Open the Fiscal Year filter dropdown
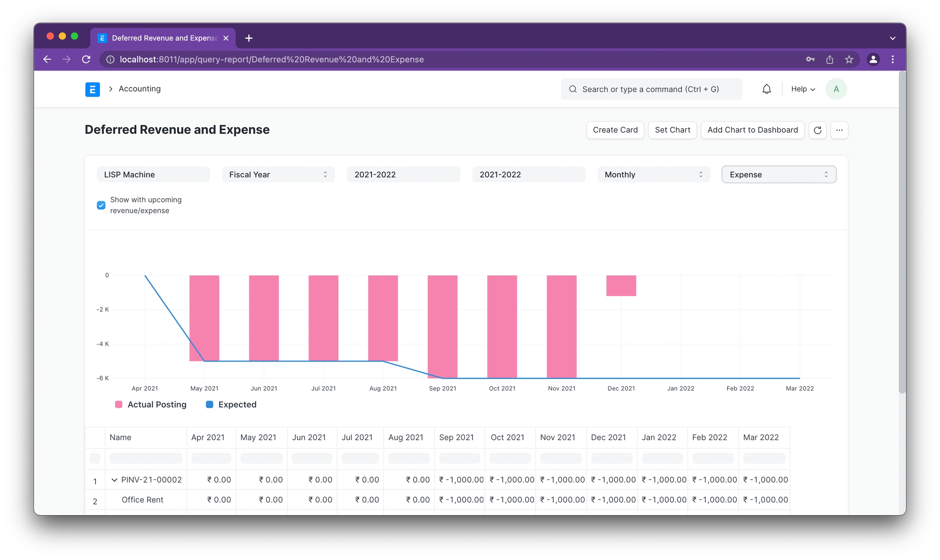 pyautogui.click(x=278, y=175)
